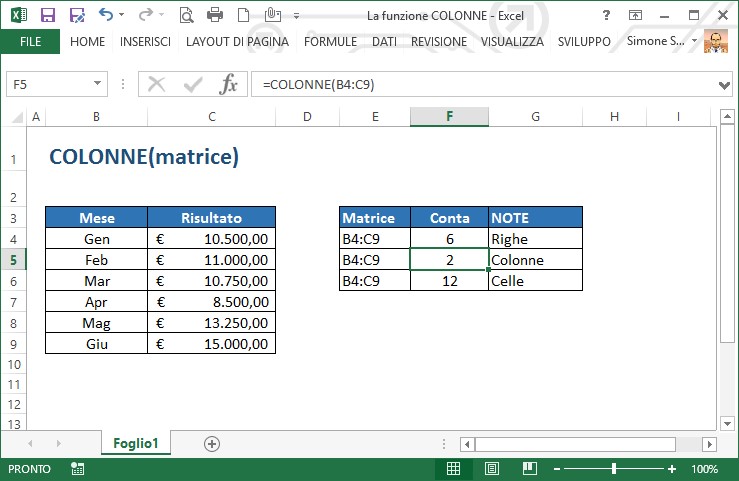Click the Quick Print printer icon
The width and height of the screenshot is (739, 481).
pyautogui.click(x=215, y=15)
